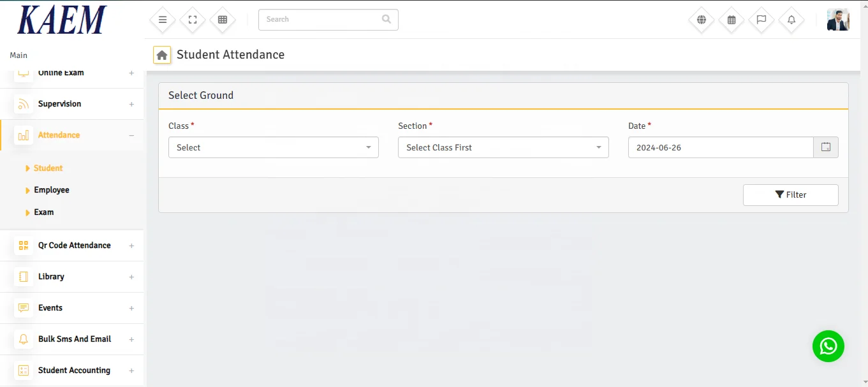Click the Attendance chart icon
Screen dimensions: 868x387
(x=24, y=135)
